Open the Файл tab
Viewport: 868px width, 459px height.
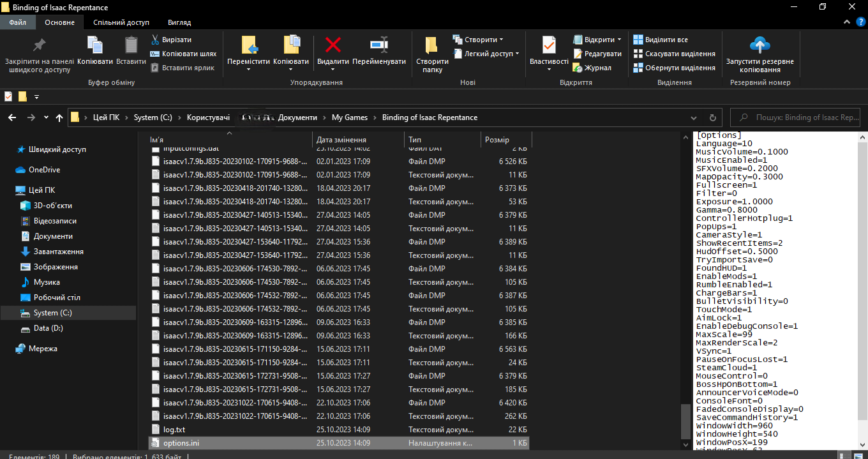[18, 22]
